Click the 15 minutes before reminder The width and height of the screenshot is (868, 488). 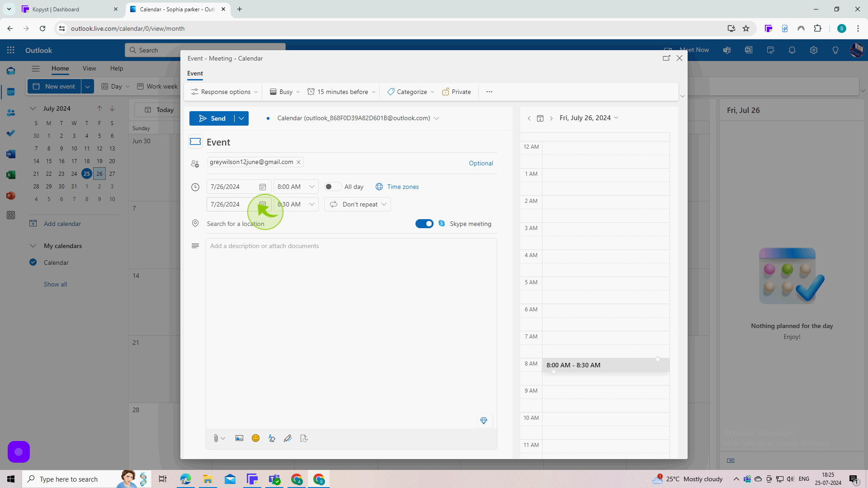click(343, 91)
